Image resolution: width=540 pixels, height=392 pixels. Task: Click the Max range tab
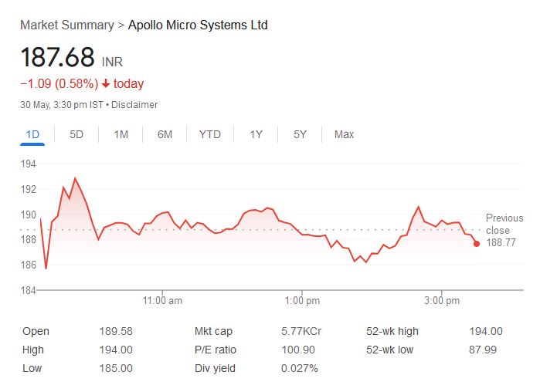[344, 134]
